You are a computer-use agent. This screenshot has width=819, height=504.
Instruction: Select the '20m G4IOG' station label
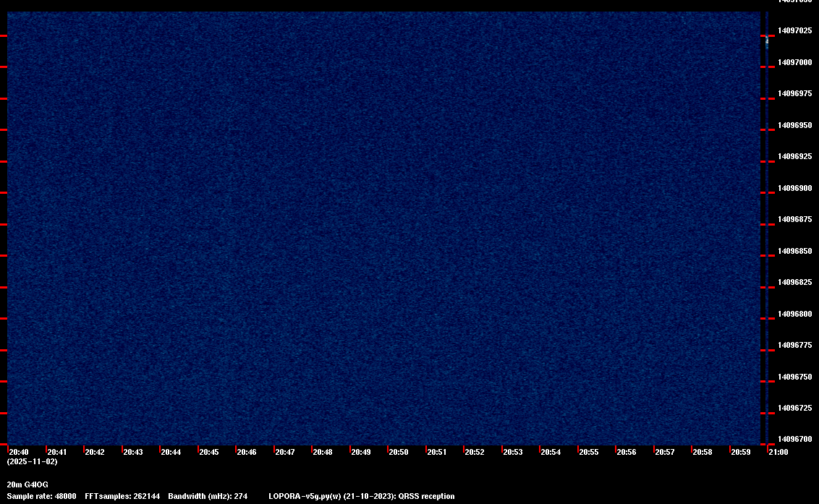[27, 484]
